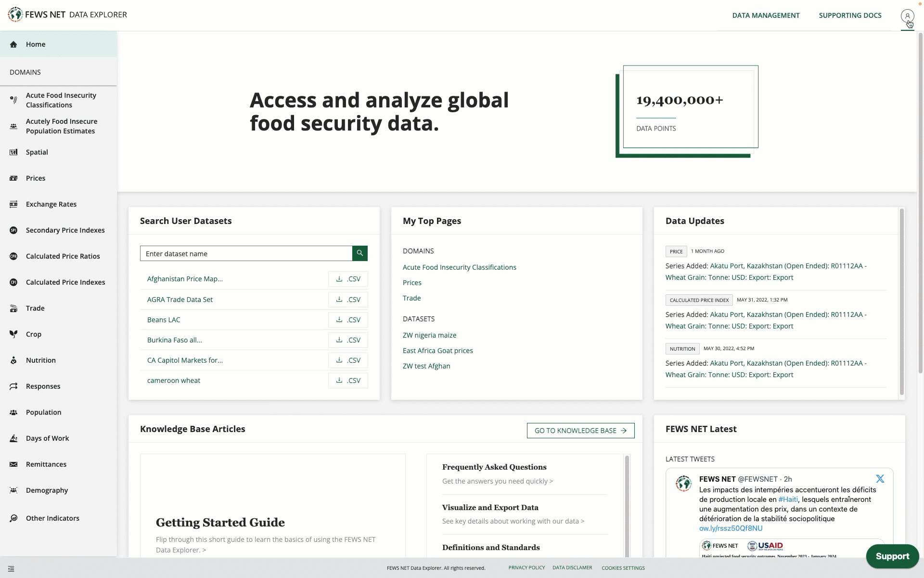Click the Data Updates panel scrollbar

901,301
